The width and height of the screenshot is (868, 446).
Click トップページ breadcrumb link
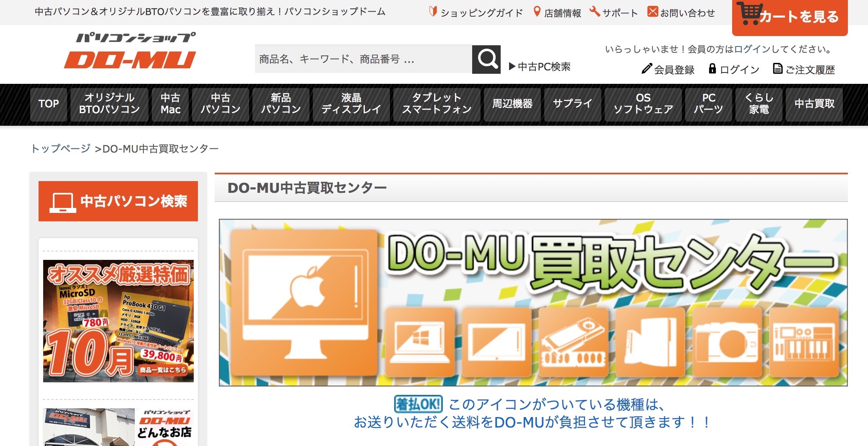[x=61, y=149]
